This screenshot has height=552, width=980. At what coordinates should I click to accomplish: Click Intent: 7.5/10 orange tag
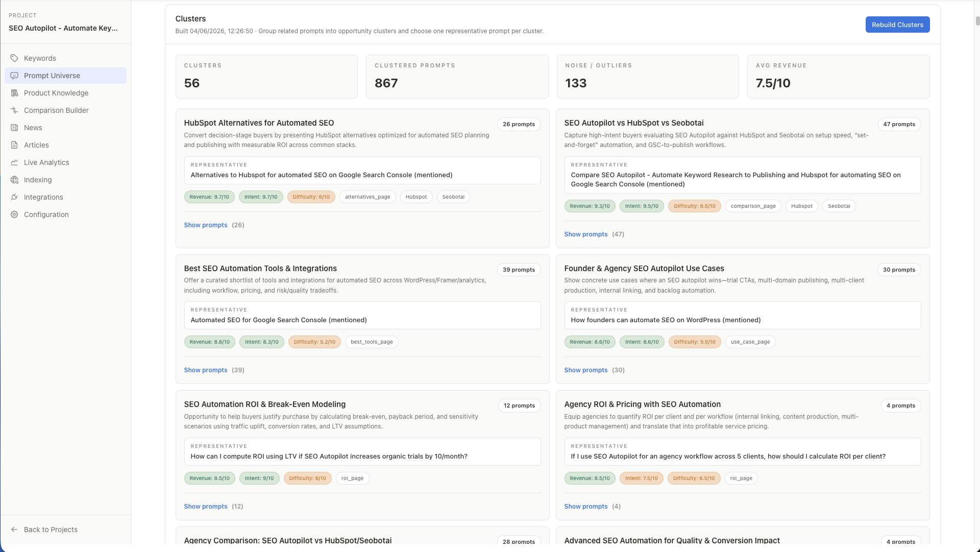(x=641, y=478)
